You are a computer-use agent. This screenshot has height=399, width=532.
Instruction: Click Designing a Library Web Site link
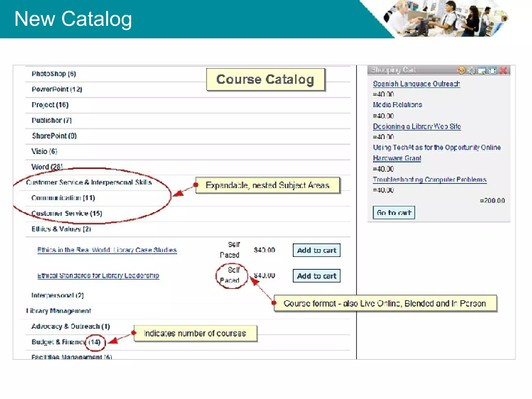tap(417, 127)
